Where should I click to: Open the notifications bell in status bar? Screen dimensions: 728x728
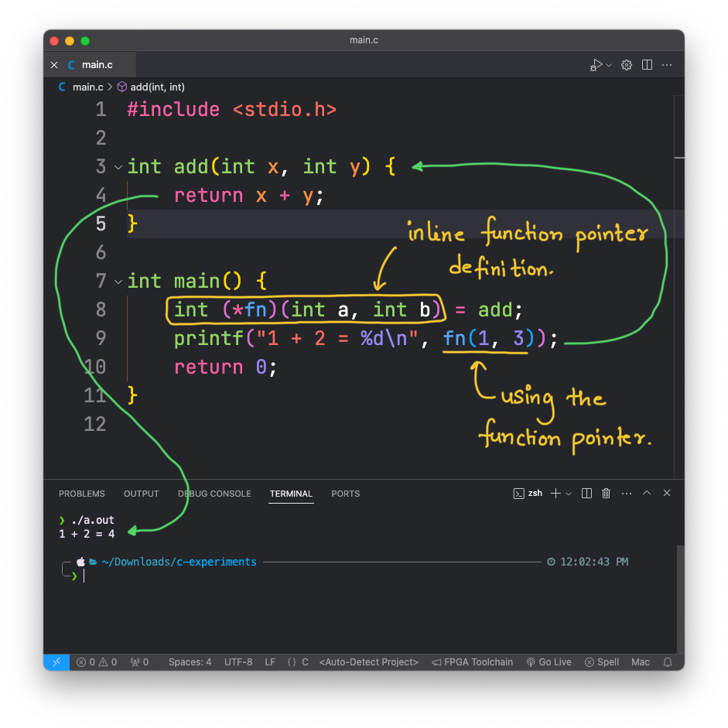[x=668, y=662]
